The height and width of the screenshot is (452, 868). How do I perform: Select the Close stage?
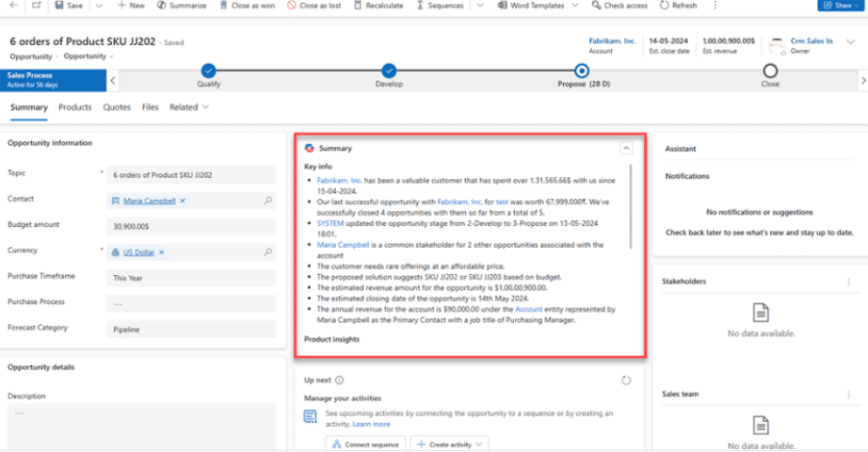pos(770,71)
